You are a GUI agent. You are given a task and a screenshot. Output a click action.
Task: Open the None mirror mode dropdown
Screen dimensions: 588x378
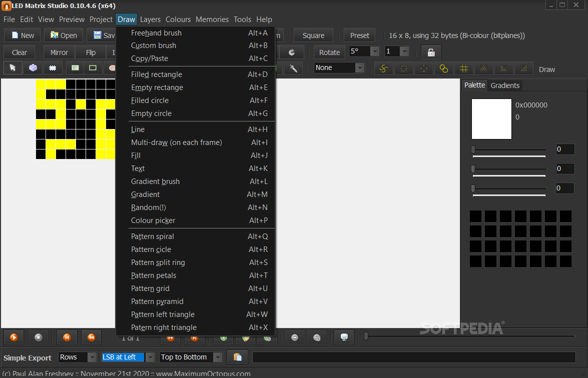(x=360, y=68)
